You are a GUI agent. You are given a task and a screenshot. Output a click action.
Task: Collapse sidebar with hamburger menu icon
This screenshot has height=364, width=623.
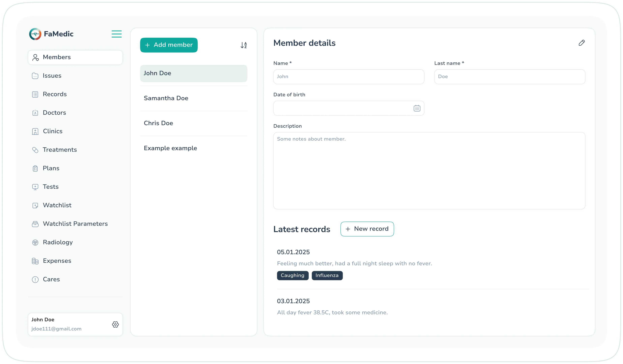pyautogui.click(x=116, y=34)
